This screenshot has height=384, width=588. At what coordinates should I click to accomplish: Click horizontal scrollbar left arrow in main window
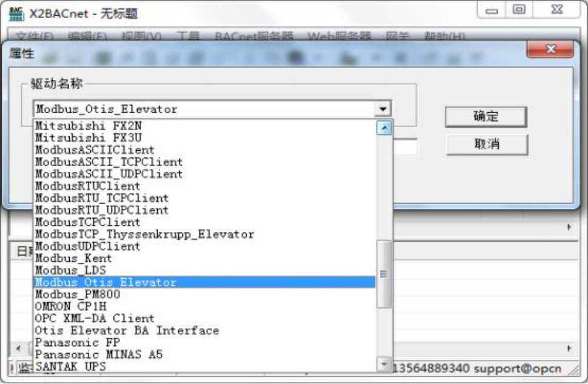(18, 348)
